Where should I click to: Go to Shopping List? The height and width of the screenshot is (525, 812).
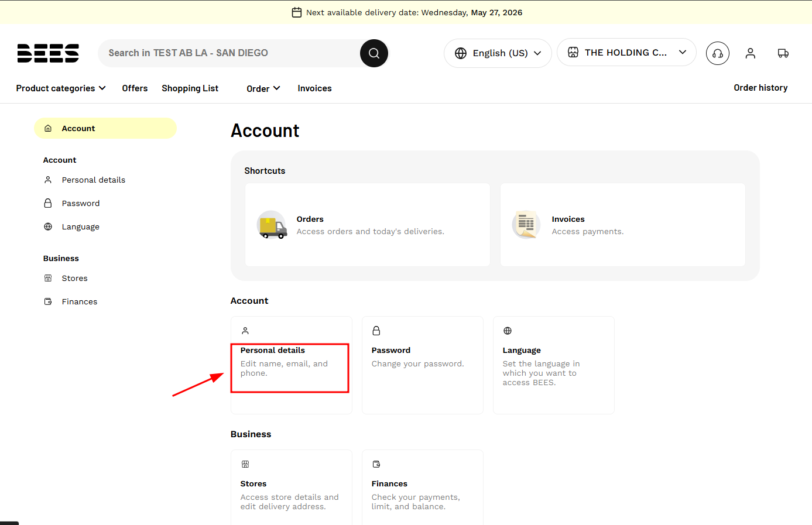coord(190,88)
